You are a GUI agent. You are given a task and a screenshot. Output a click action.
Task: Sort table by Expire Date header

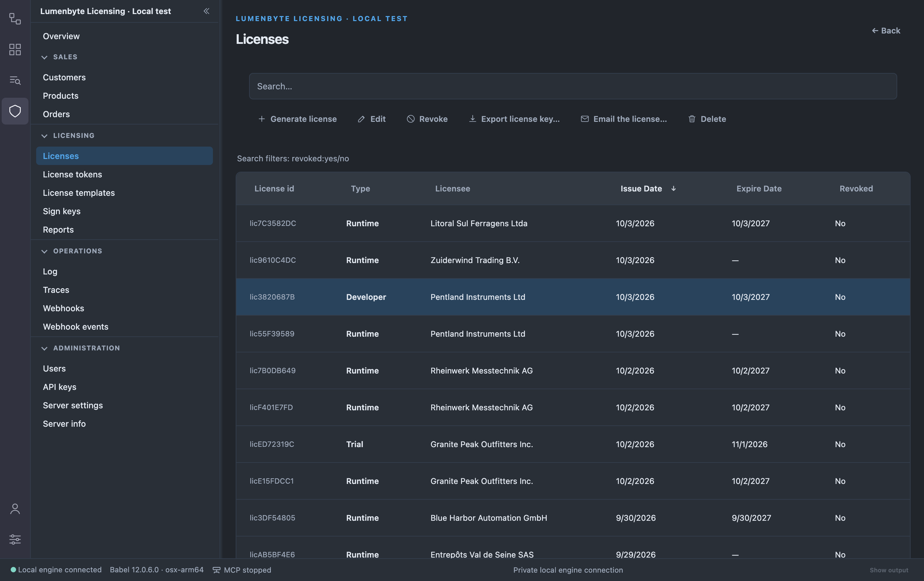pyautogui.click(x=759, y=189)
